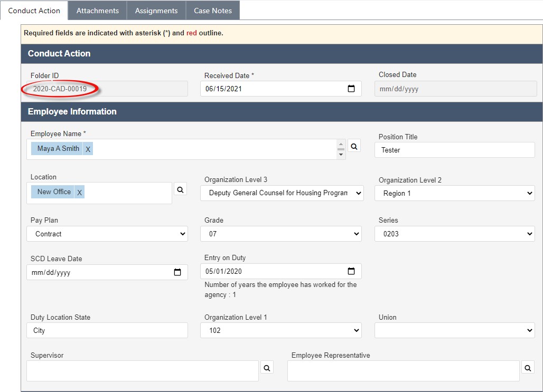Switch to the Attachments tab

[x=97, y=11]
